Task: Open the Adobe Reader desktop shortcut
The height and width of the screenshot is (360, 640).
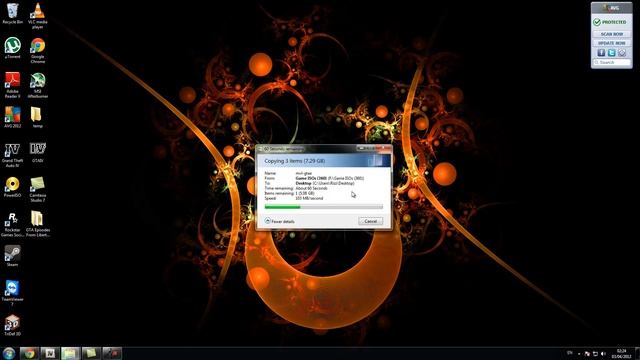Action: click(x=13, y=84)
